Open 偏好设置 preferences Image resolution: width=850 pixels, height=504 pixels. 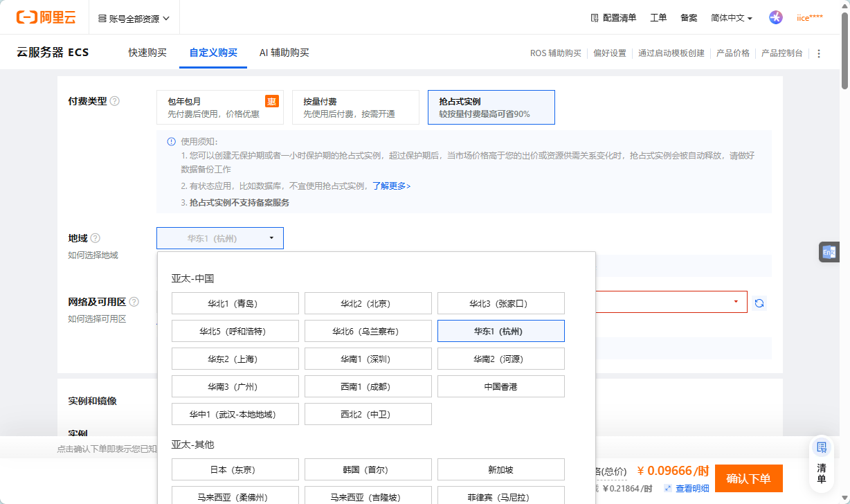point(610,53)
